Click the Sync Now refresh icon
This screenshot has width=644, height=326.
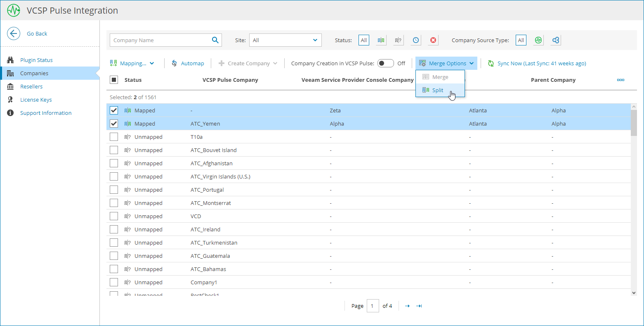point(491,63)
